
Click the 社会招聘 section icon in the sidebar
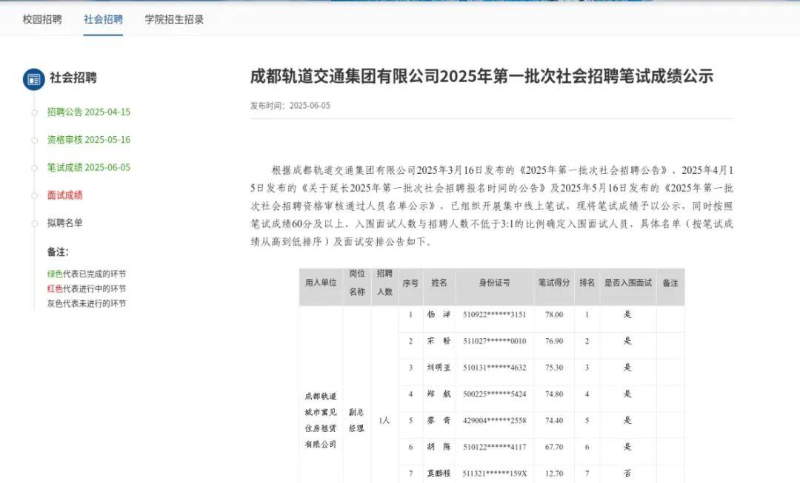point(34,79)
